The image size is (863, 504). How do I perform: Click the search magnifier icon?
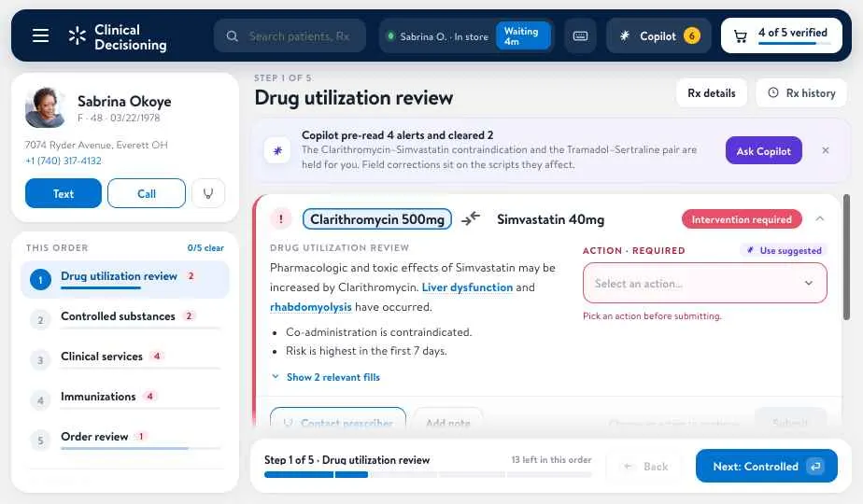tap(233, 36)
